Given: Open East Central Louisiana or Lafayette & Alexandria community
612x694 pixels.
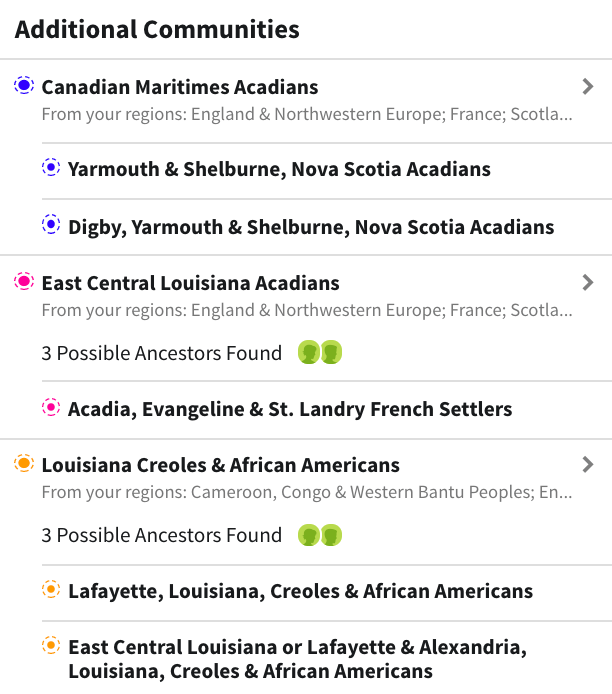Looking at the screenshot, I should (297, 658).
